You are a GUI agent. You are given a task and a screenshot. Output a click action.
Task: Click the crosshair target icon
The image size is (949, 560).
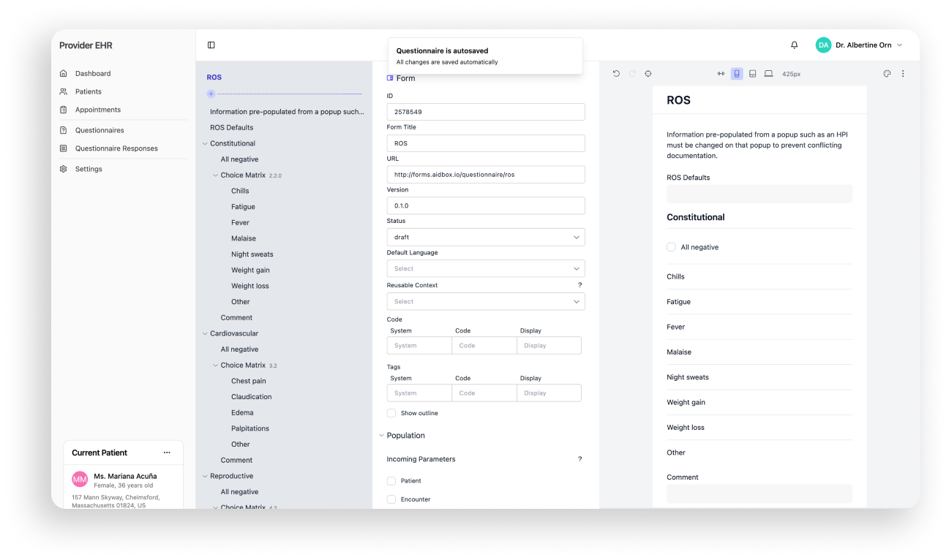pyautogui.click(x=648, y=74)
